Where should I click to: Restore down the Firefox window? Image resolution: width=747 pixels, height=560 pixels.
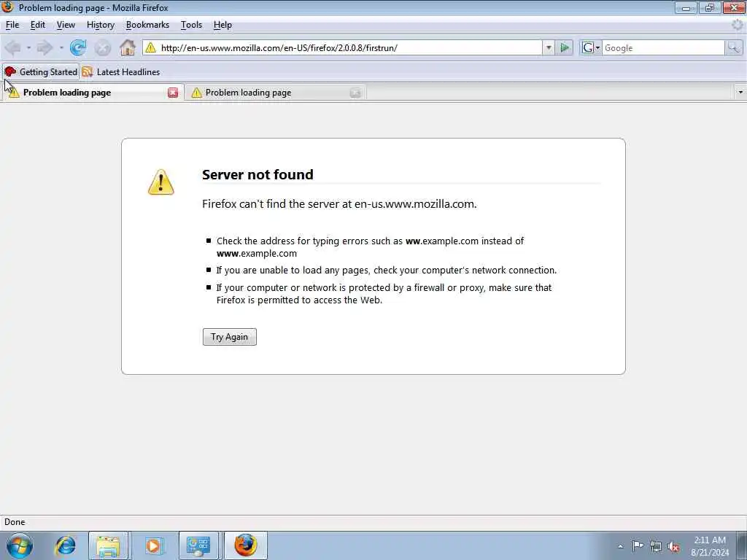point(710,7)
